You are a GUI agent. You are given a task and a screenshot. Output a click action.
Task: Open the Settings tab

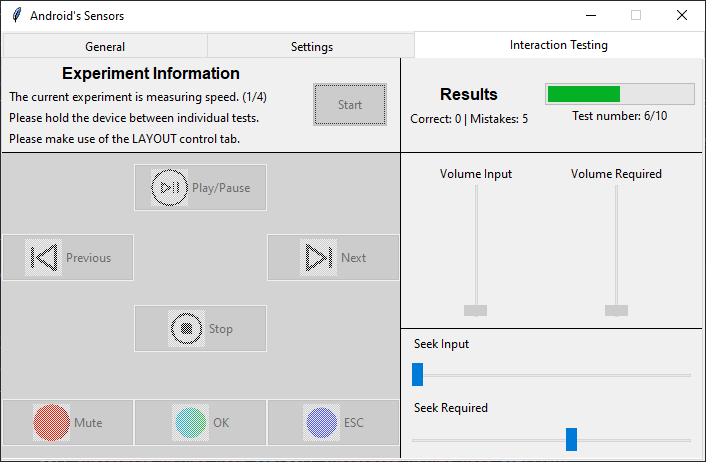coord(311,46)
